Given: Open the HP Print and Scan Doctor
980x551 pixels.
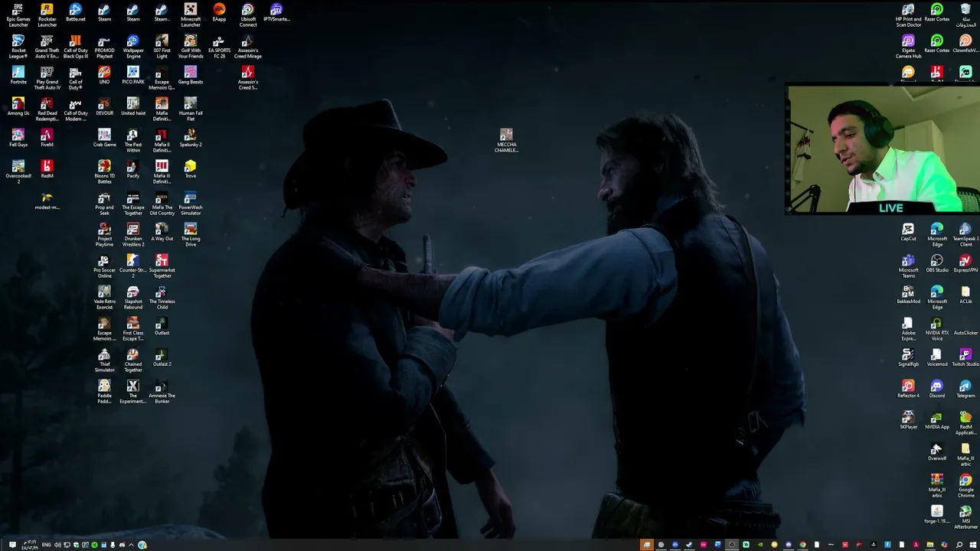Looking at the screenshot, I should pos(908,15).
